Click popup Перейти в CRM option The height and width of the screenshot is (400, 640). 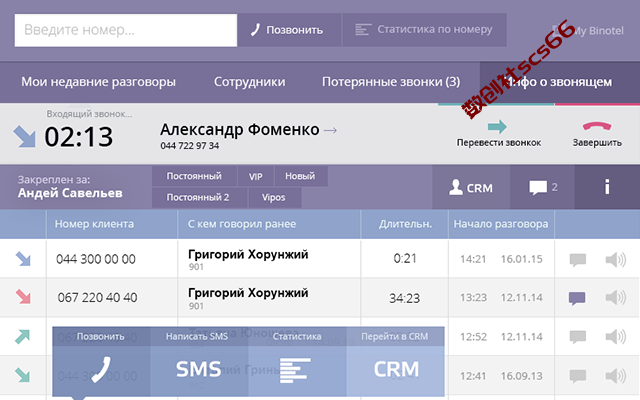(x=395, y=361)
